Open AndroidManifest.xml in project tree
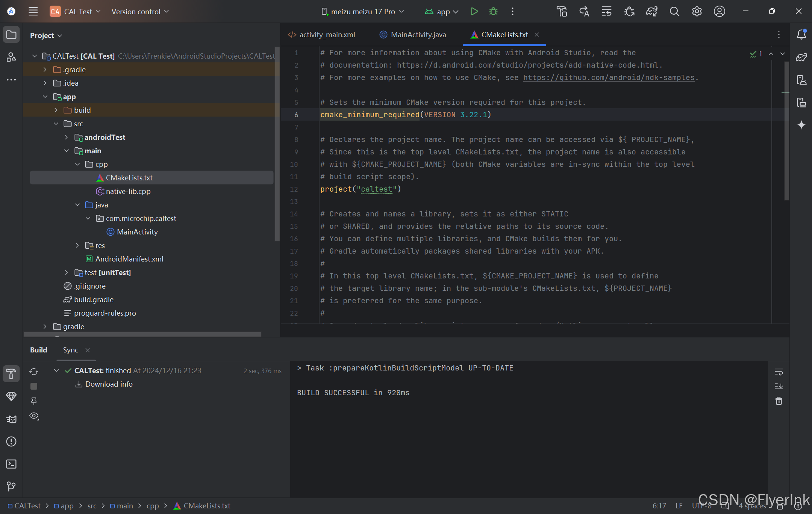Viewport: 812px width, 514px height. [x=129, y=259]
